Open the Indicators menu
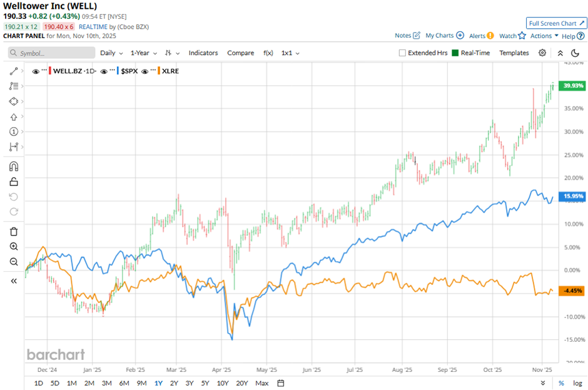Viewport: 588px width, 390px height. coord(203,53)
